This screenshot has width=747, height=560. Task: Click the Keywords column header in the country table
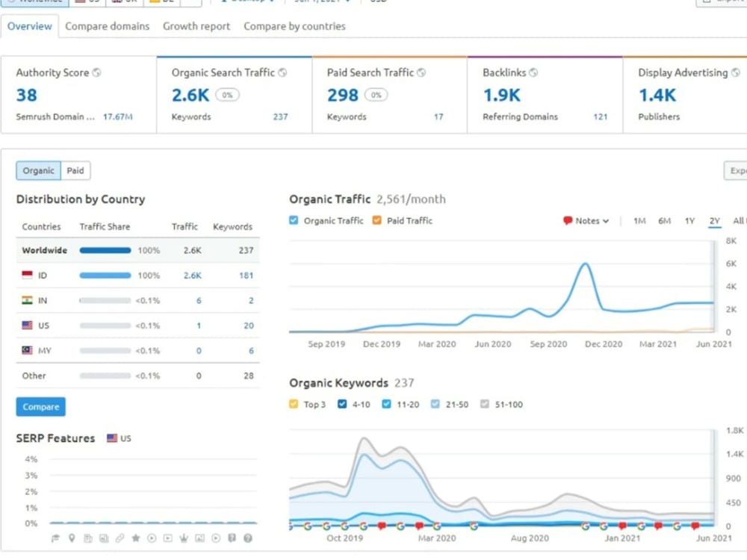[232, 227]
